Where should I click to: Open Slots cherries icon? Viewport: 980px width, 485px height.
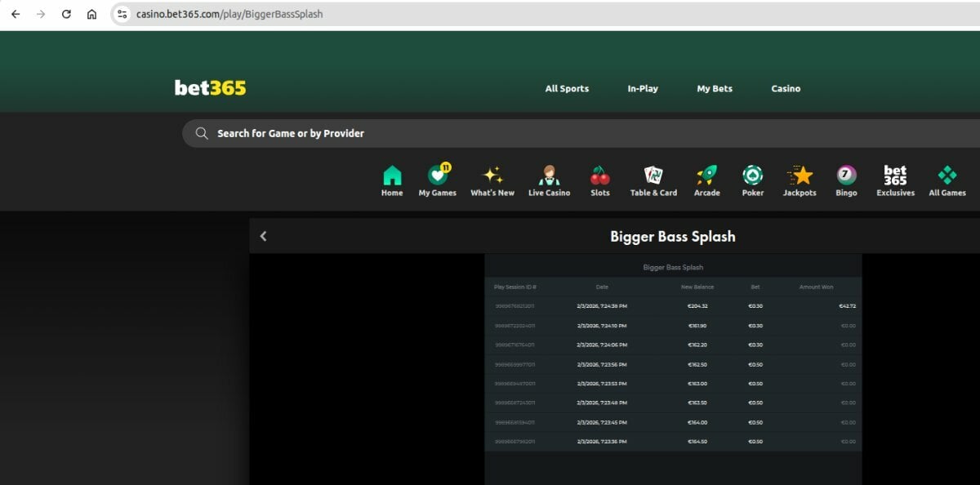point(600,176)
